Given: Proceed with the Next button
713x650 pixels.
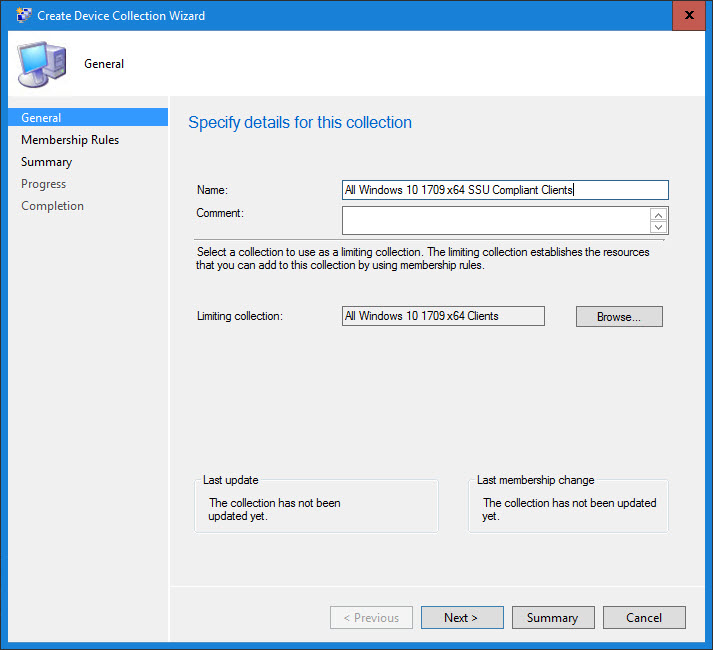Looking at the screenshot, I should pyautogui.click(x=461, y=618).
